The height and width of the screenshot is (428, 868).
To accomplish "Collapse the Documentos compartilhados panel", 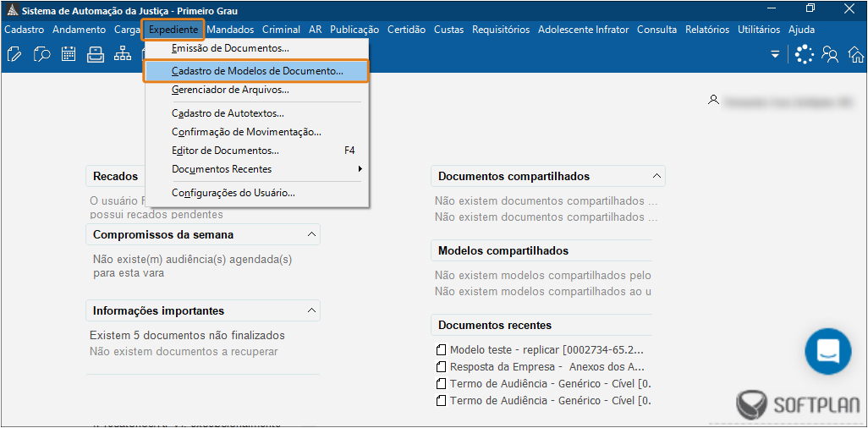I will (656, 176).
